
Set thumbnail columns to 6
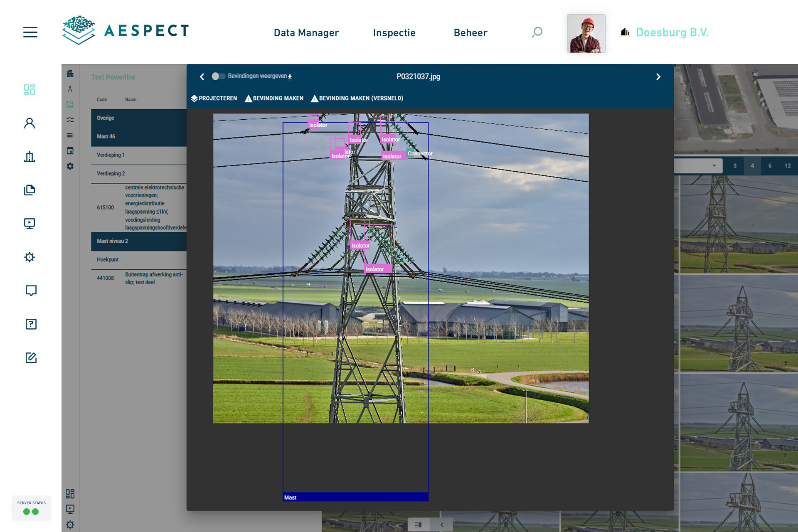770,165
